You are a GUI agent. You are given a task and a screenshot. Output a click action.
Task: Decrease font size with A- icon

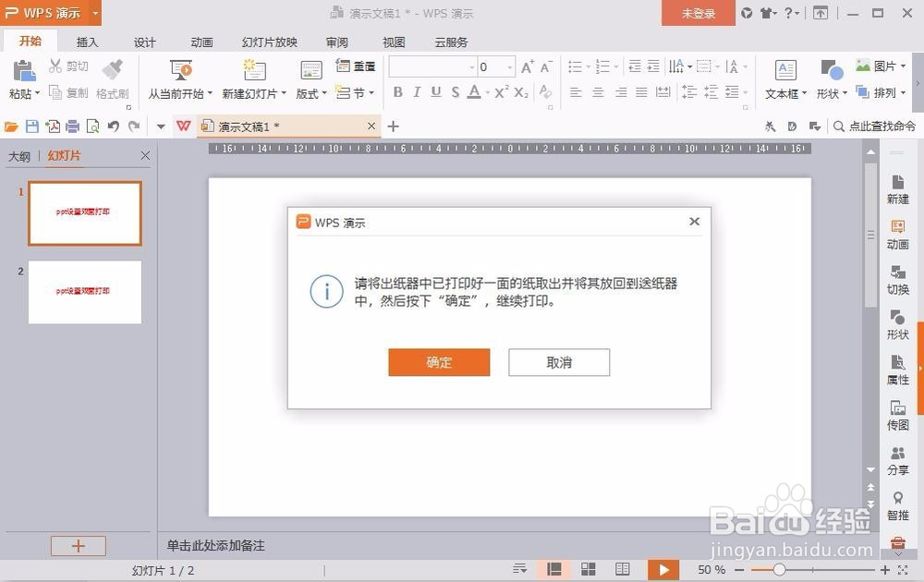(x=546, y=66)
